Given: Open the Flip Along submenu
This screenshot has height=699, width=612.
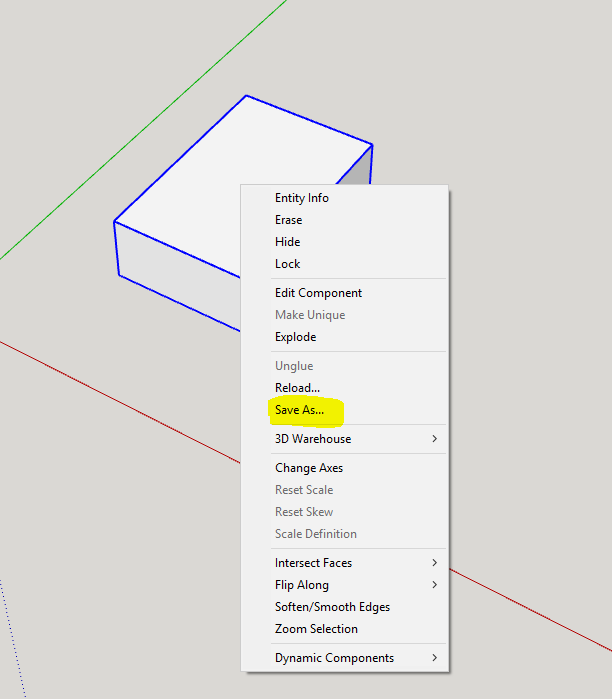Looking at the screenshot, I should click(x=345, y=585).
